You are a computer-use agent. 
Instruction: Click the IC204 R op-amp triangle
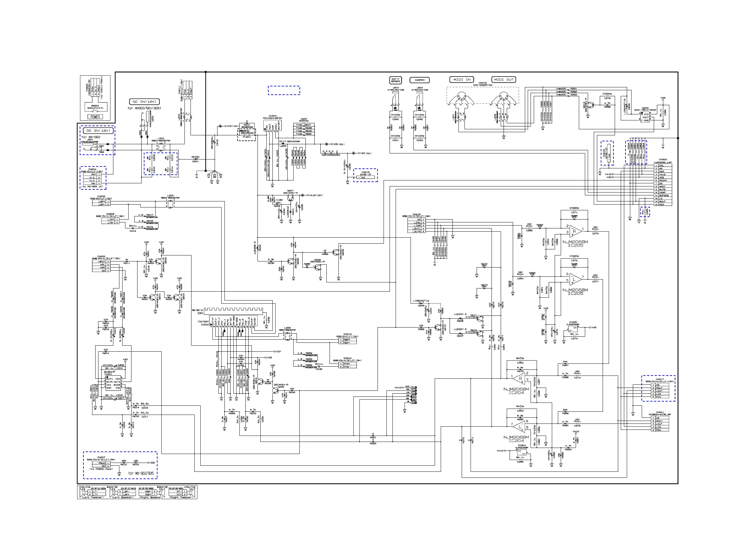(x=519, y=378)
